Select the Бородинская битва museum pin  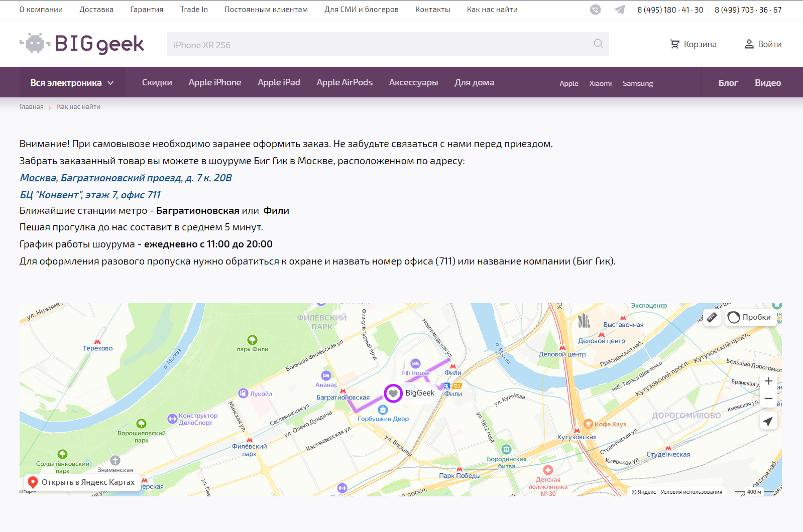point(506,449)
